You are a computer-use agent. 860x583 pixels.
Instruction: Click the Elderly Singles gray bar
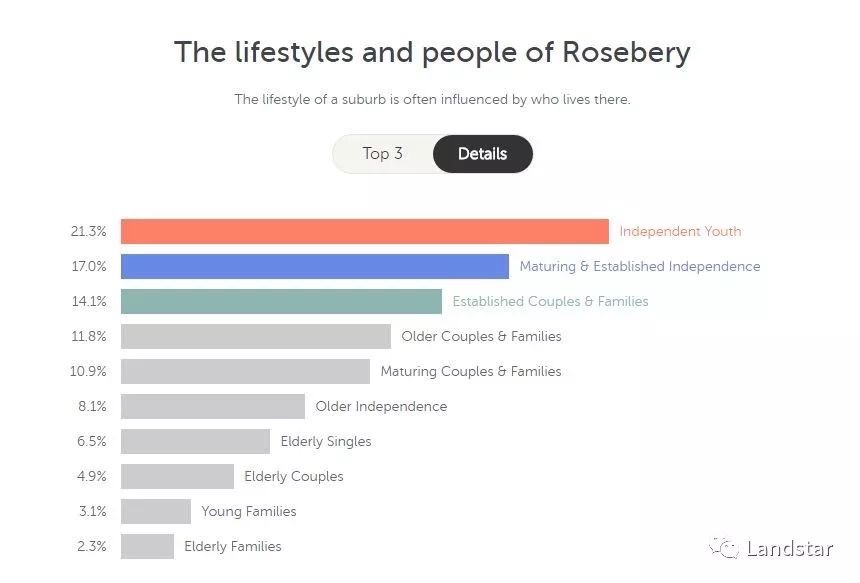(195, 441)
